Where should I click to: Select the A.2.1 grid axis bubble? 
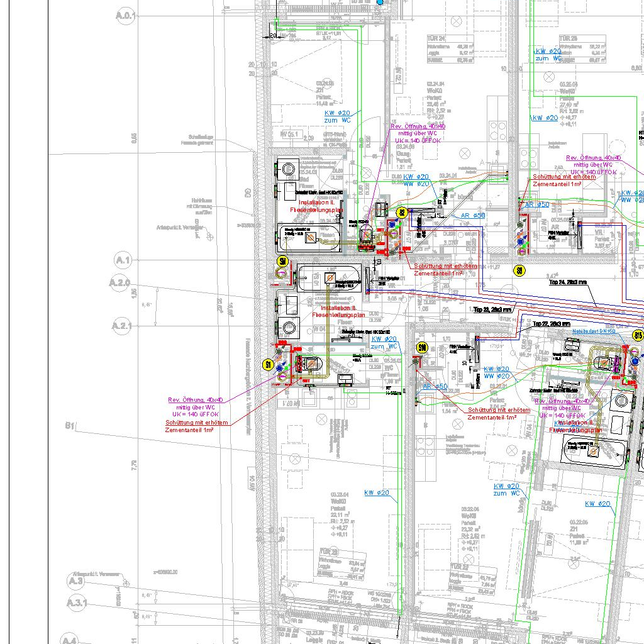121,326
